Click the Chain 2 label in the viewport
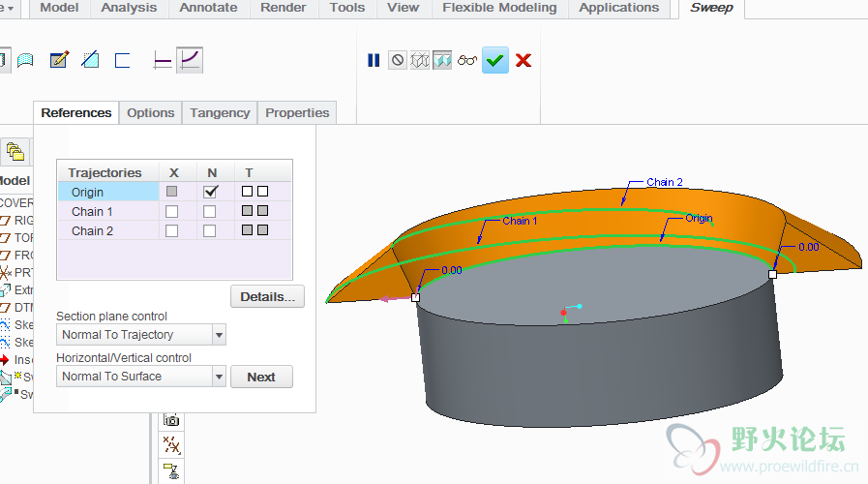The height and width of the screenshot is (484, 868). click(x=664, y=182)
